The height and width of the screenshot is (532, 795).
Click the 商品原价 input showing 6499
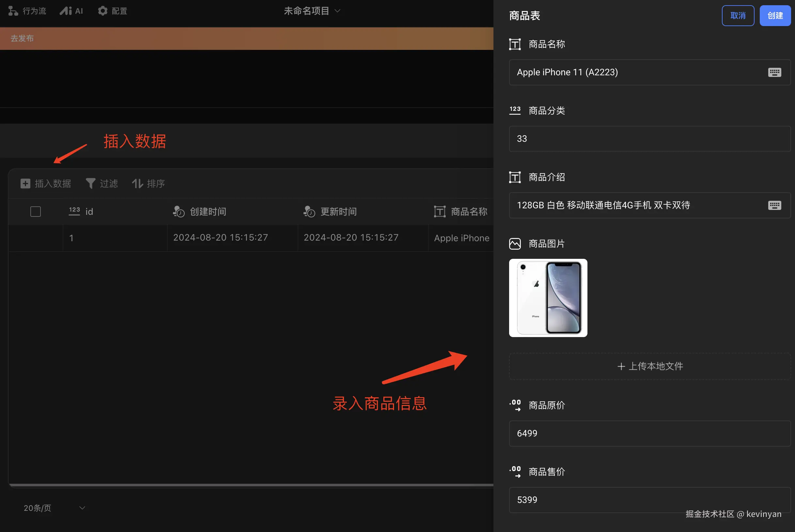coord(649,433)
